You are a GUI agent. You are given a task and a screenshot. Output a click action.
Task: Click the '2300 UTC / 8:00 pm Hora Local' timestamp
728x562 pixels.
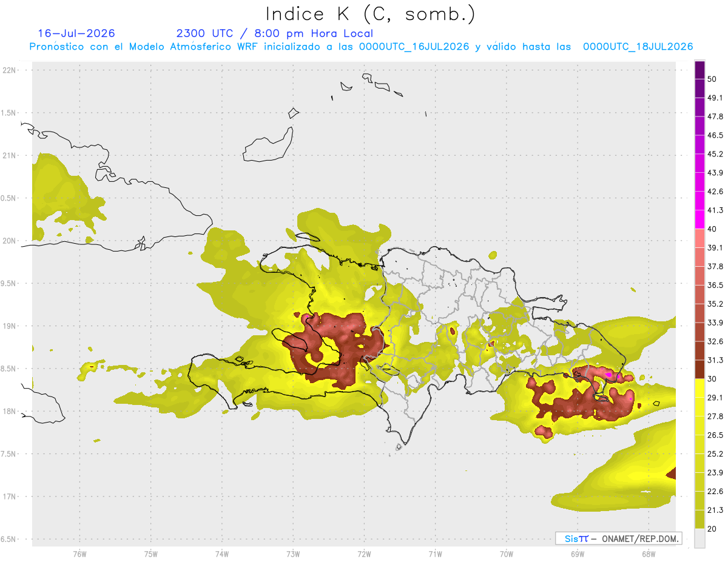[x=274, y=33]
